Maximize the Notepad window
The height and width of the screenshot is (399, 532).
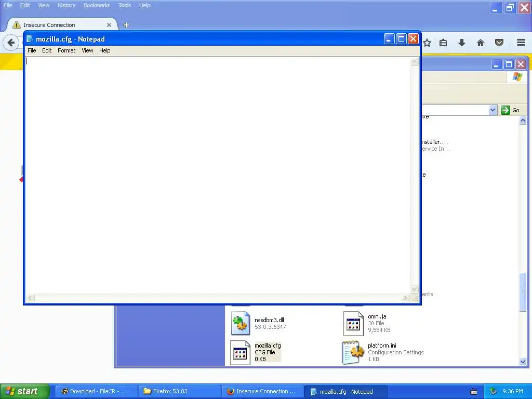pos(401,39)
